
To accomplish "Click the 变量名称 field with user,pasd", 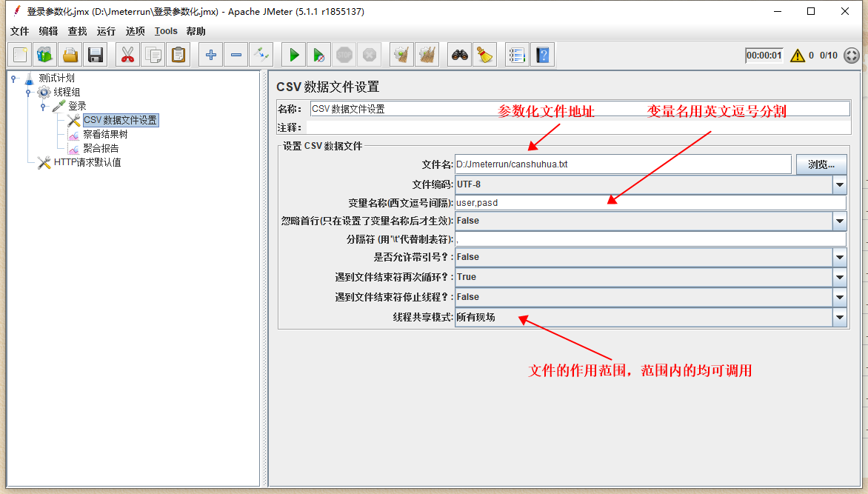I will 650,203.
